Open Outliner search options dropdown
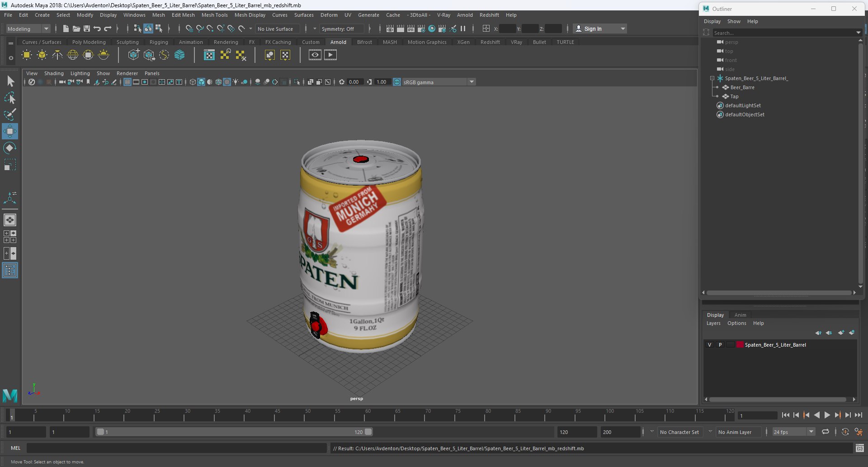This screenshot has width=868, height=467. click(x=858, y=33)
